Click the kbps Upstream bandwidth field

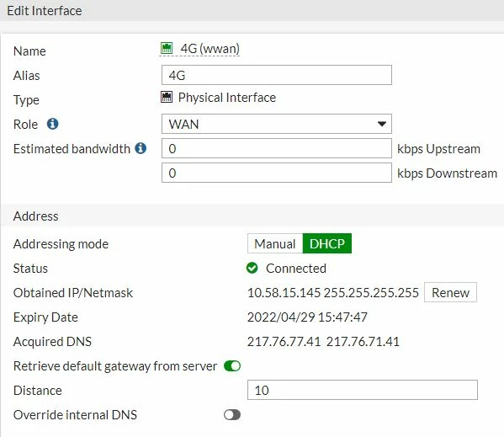[x=277, y=148]
